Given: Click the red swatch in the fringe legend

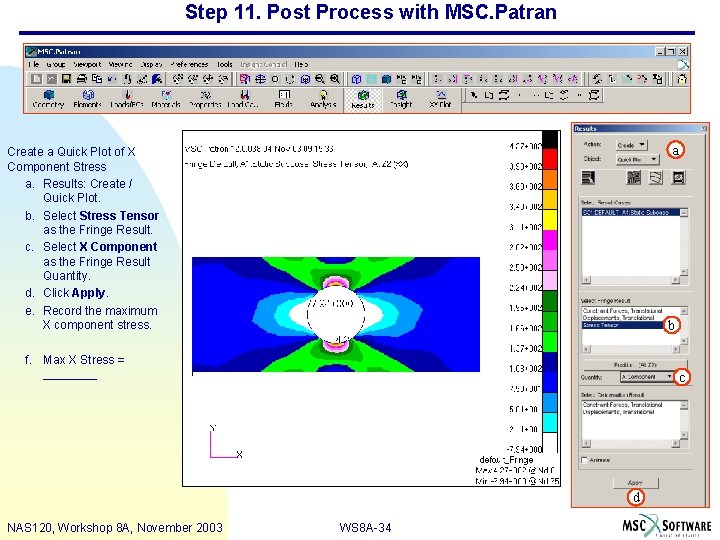Looking at the screenshot, I should click(x=550, y=159).
